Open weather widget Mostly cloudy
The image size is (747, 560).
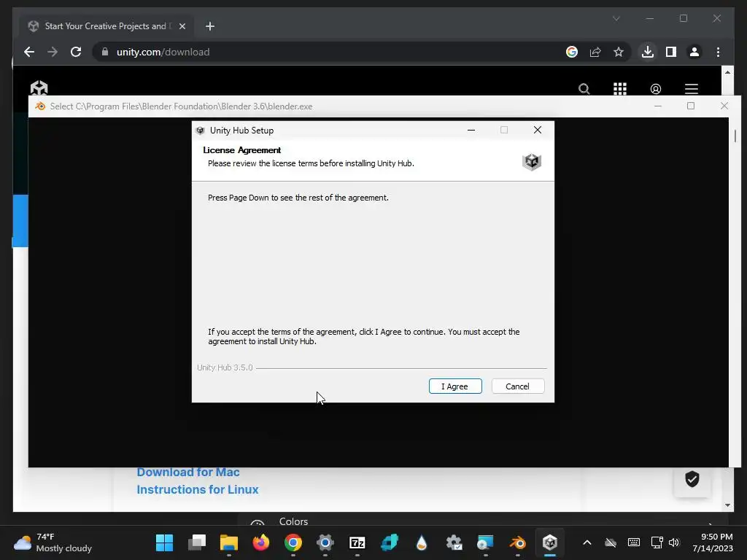53,542
